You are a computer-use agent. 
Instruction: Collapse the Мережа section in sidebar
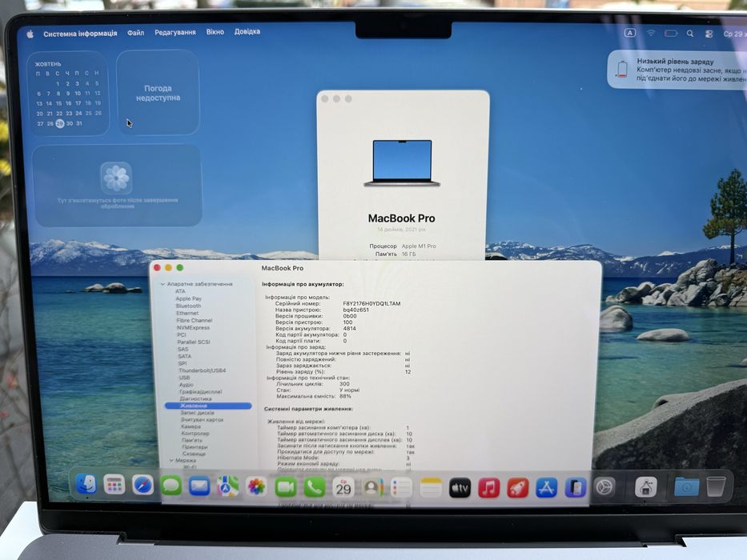[x=171, y=461]
